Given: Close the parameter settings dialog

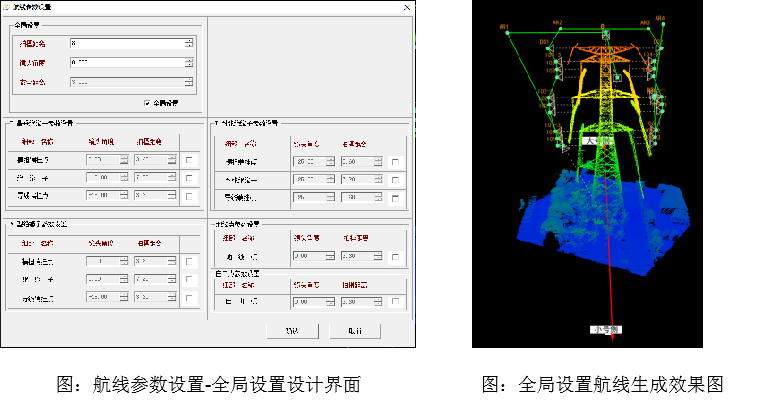Looking at the screenshot, I should (405, 7).
